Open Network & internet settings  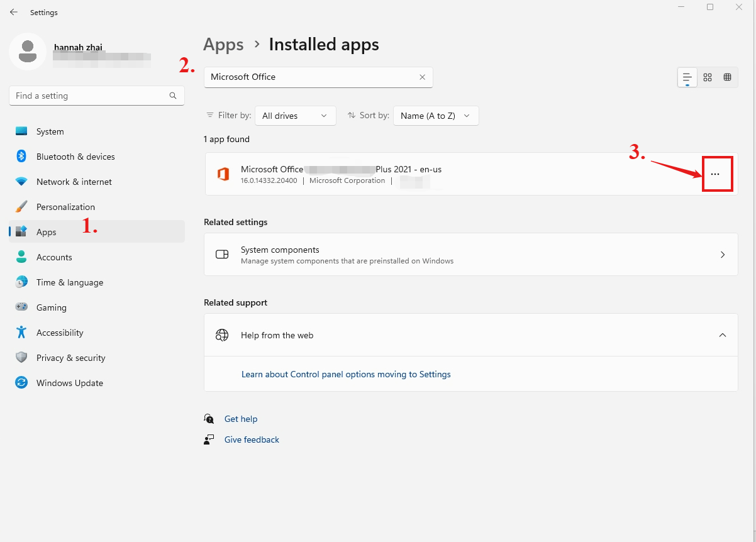click(97, 182)
